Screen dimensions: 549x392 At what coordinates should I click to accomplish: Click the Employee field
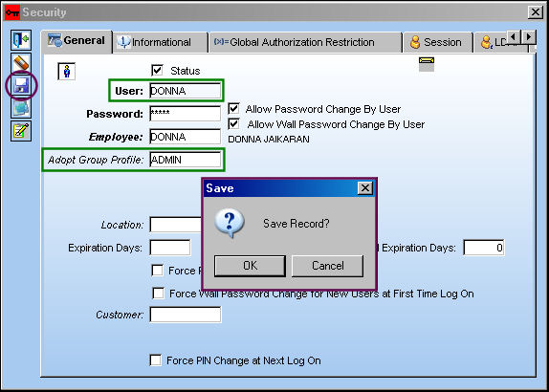click(186, 137)
